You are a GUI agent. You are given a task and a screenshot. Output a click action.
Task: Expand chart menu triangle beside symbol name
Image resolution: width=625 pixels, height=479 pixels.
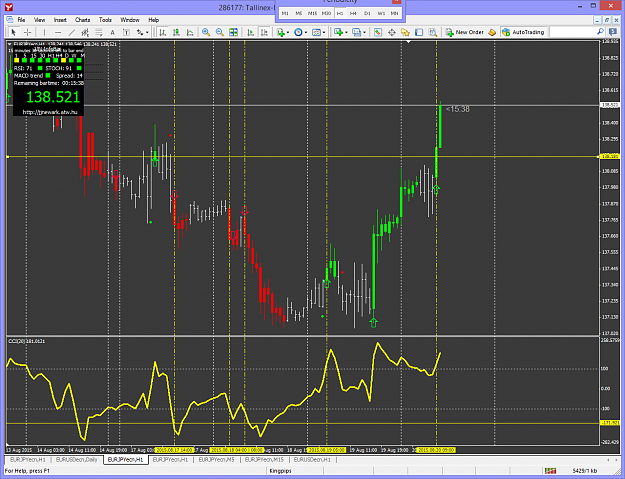10,44
